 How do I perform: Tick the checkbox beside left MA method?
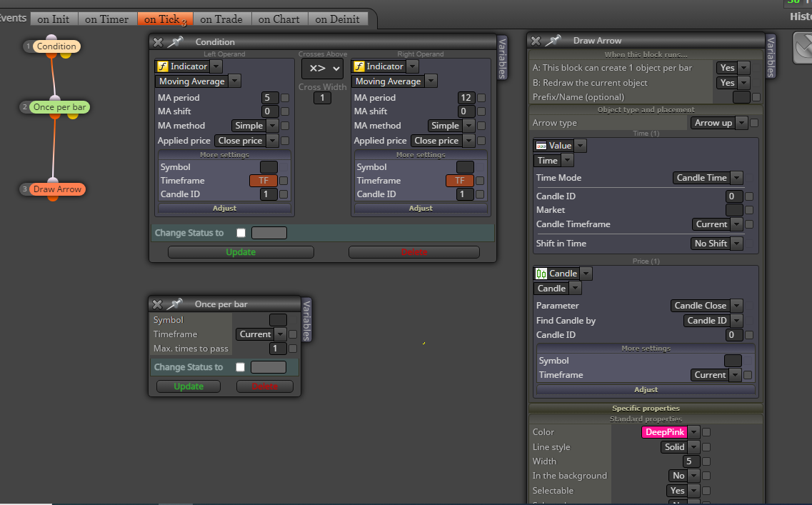pyautogui.click(x=285, y=126)
